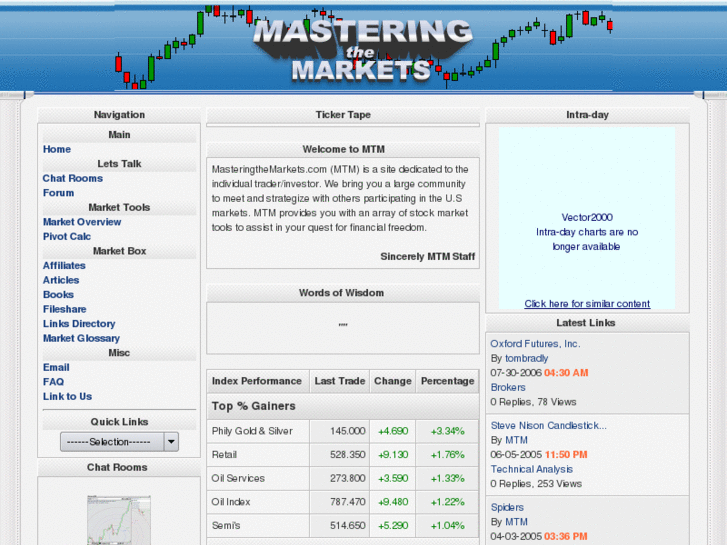Screen dimensions: 727x545
Task: Open the Forum link
Action: click(58, 193)
